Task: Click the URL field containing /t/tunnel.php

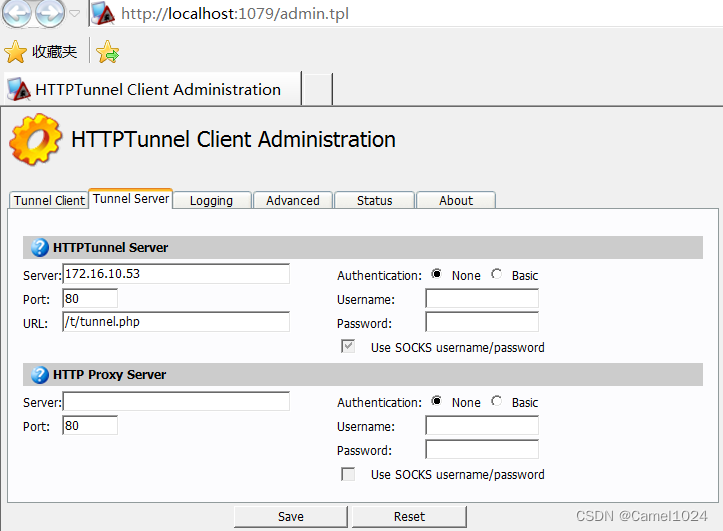Action: (176, 322)
